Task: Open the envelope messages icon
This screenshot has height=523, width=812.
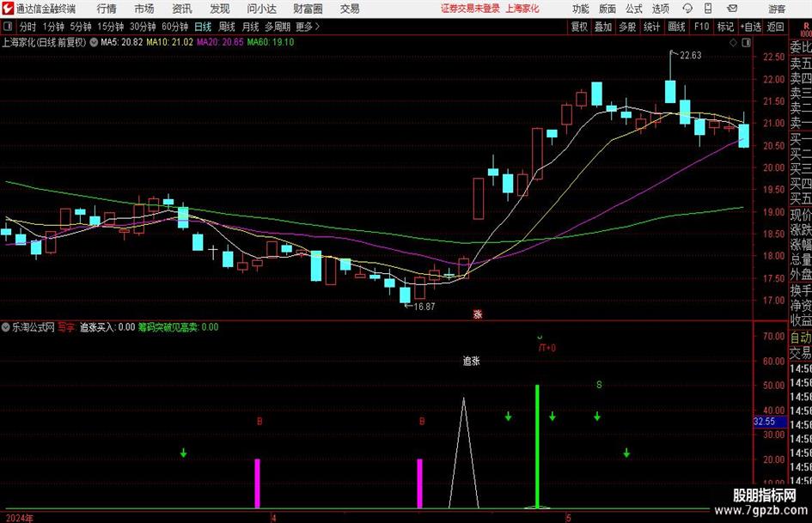Action: [732, 9]
